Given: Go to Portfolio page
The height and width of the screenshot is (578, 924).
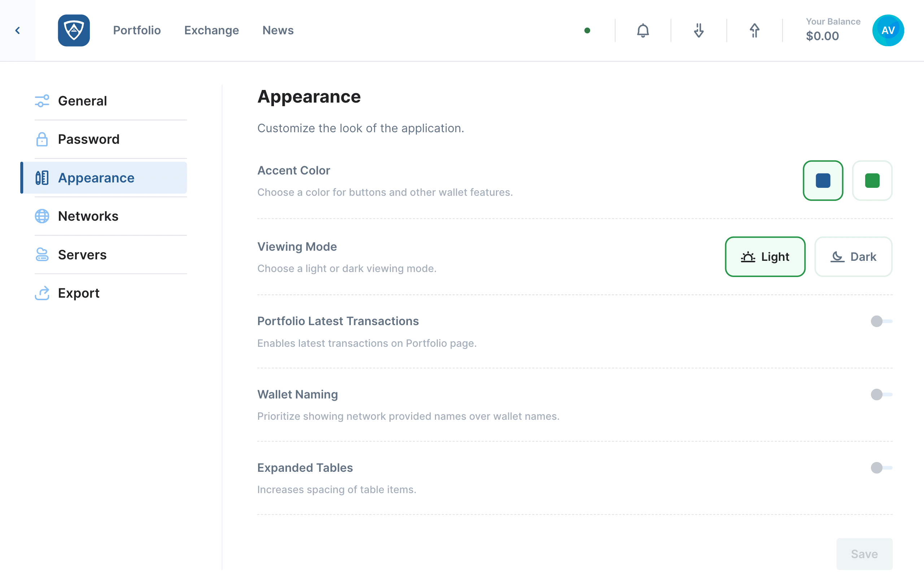Looking at the screenshot, I should [x=137, y=31].
